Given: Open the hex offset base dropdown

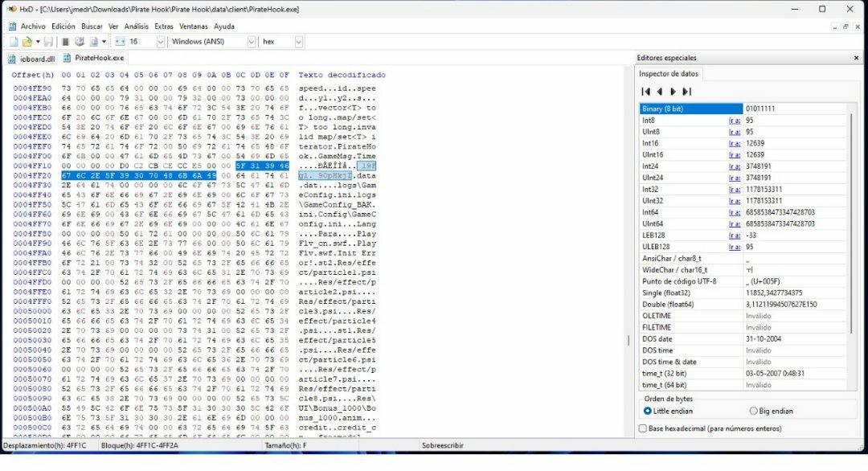Looking at the screenshot, I should [x=298, y=42].
